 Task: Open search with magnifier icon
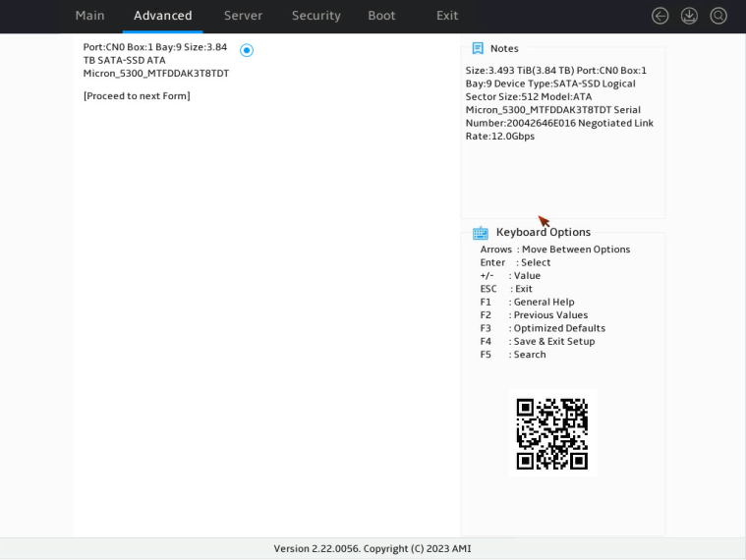point(718,16)
